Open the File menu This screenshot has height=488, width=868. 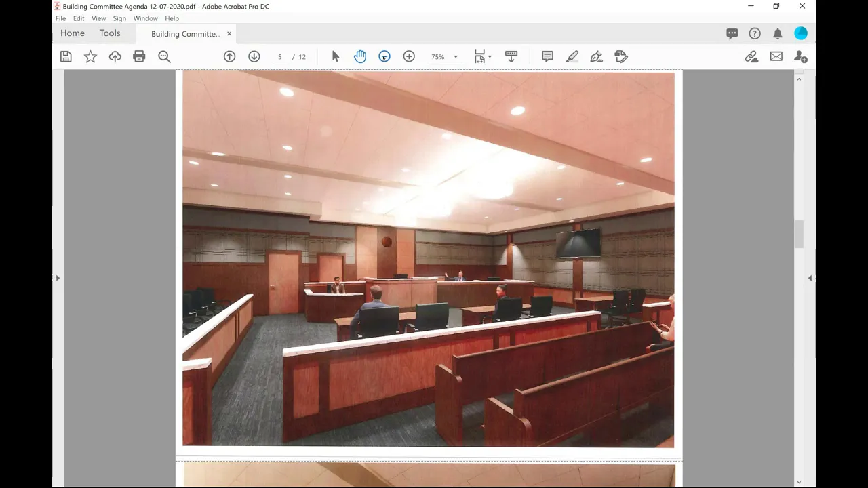[x=61, y=18]
